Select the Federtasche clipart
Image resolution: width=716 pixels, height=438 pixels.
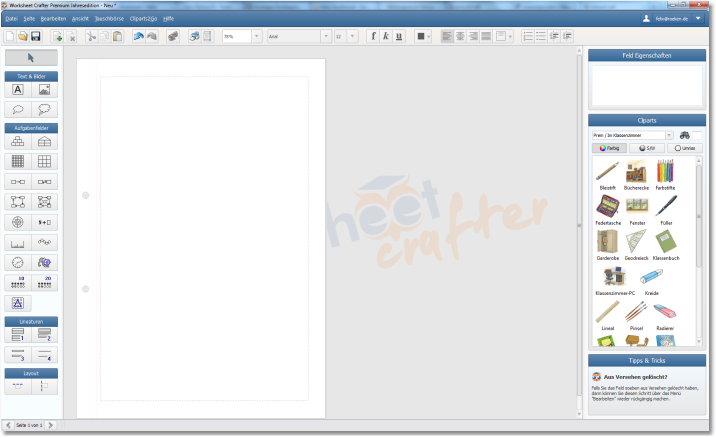608,210
